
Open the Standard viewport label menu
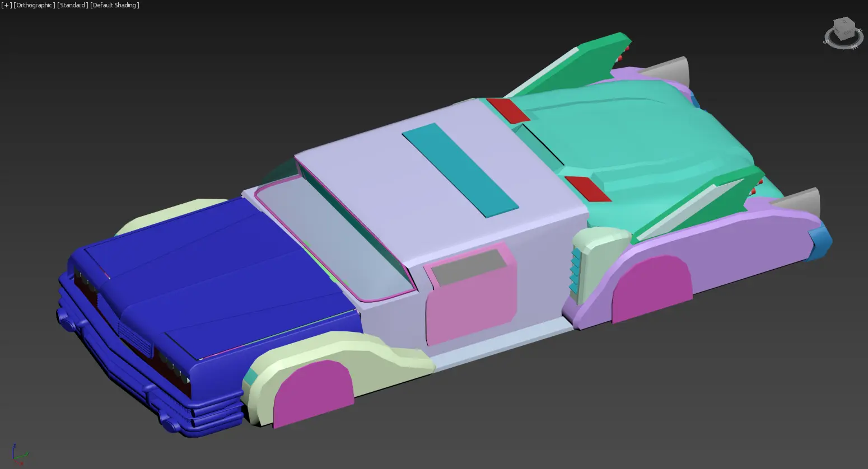coord(72,5)
